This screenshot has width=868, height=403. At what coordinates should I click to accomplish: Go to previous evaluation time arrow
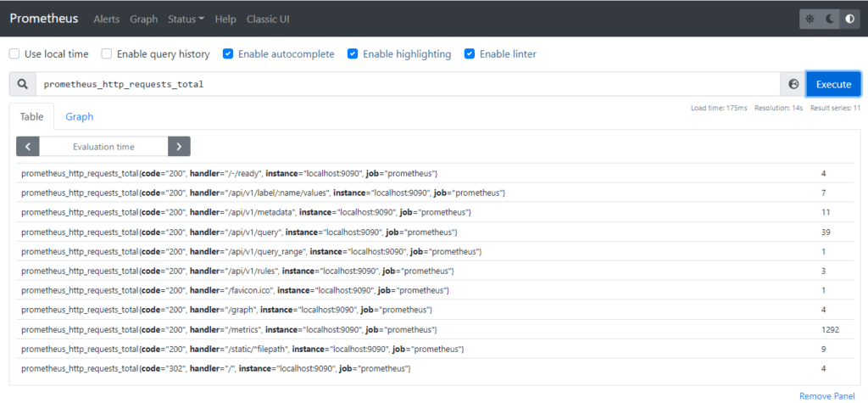pyautogui.click(x=28, y=147)
